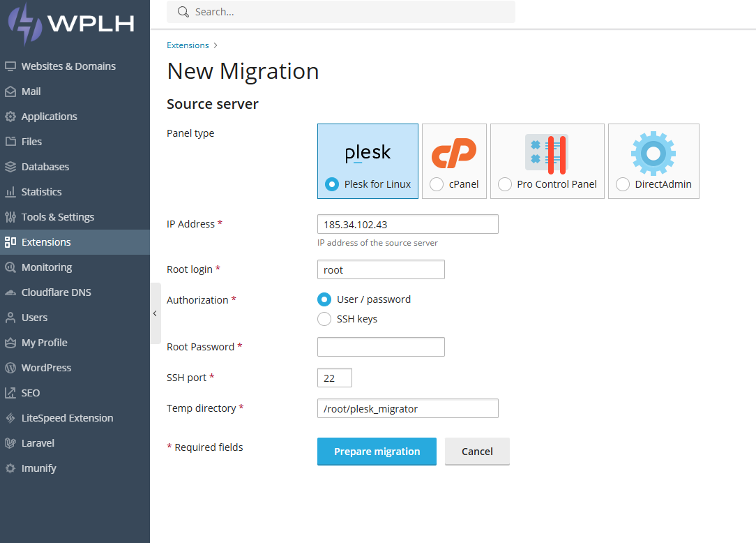The image size is (756, 543).
Task: Click the LiteSpeed Extension icon
Action: (x=10, y=417)
